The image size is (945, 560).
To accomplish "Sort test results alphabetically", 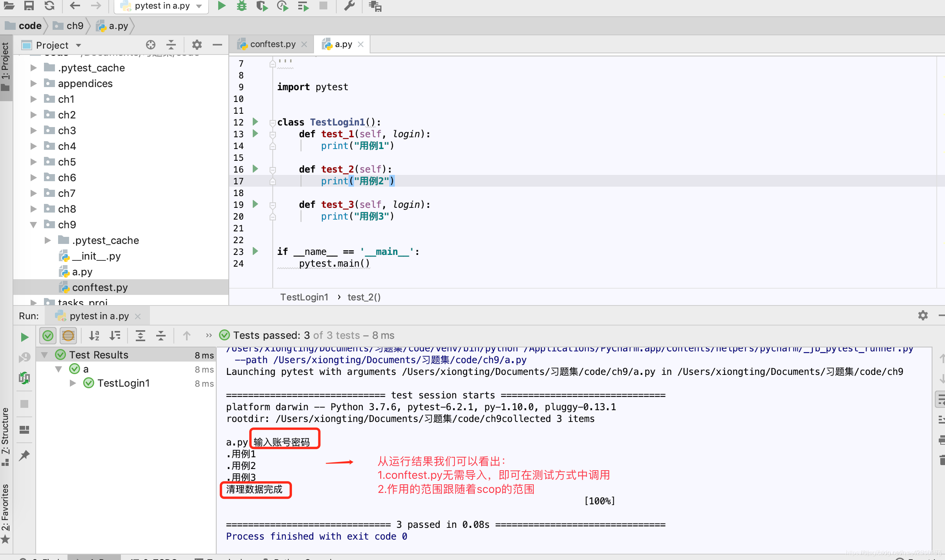I will point(94,336).
